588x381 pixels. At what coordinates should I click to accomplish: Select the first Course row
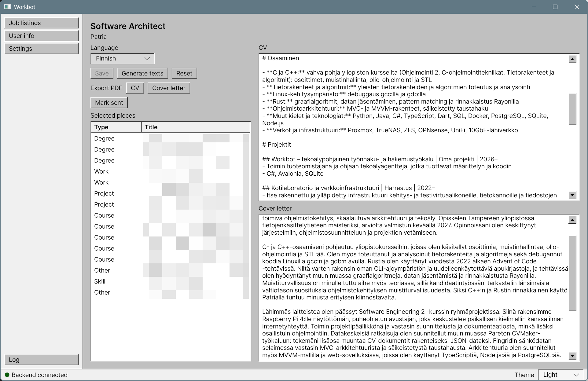(171, 215)
